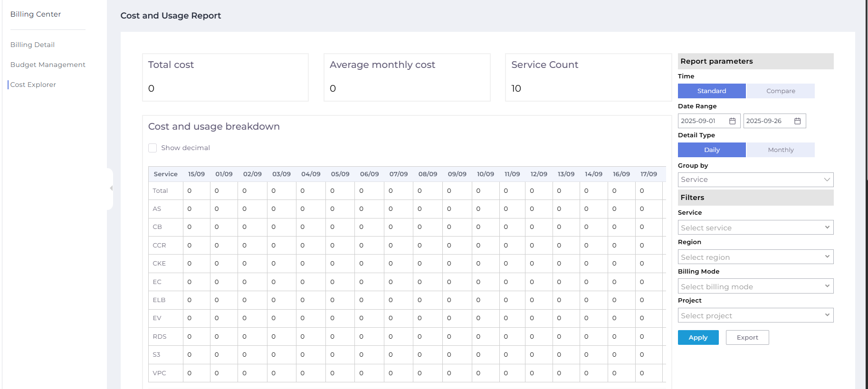The height and width of the screenshot is (389, 868).
Task: Select the CKE service row label
Action: (159, 263)
